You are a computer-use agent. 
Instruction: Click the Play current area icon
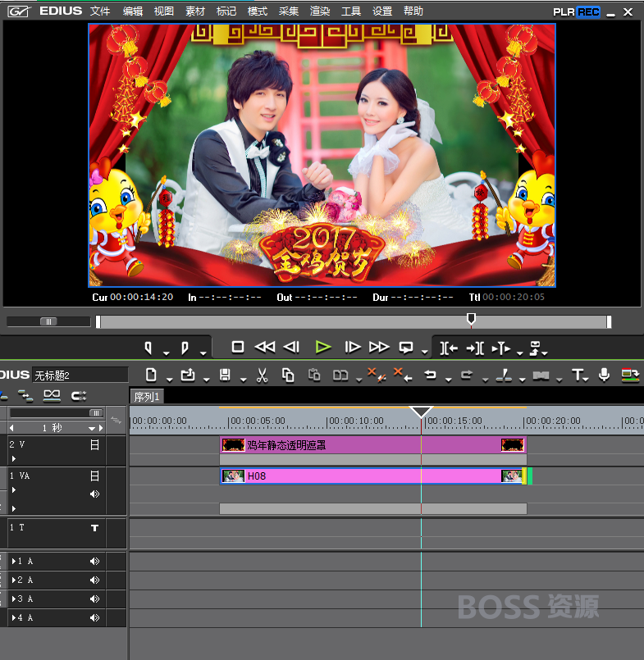501,348
